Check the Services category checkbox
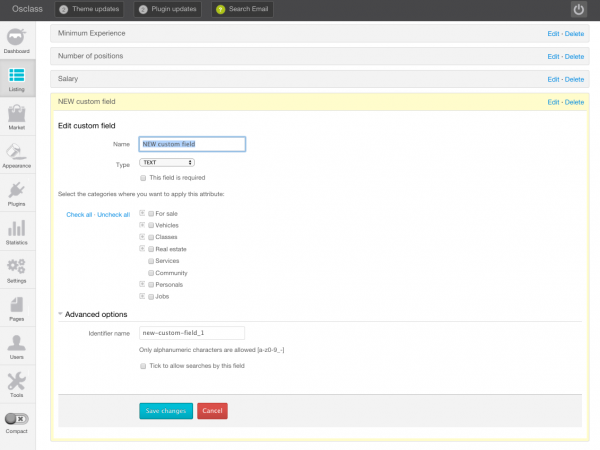The width and height of the screenshot is (600, 450). click(x=151, y=260)
